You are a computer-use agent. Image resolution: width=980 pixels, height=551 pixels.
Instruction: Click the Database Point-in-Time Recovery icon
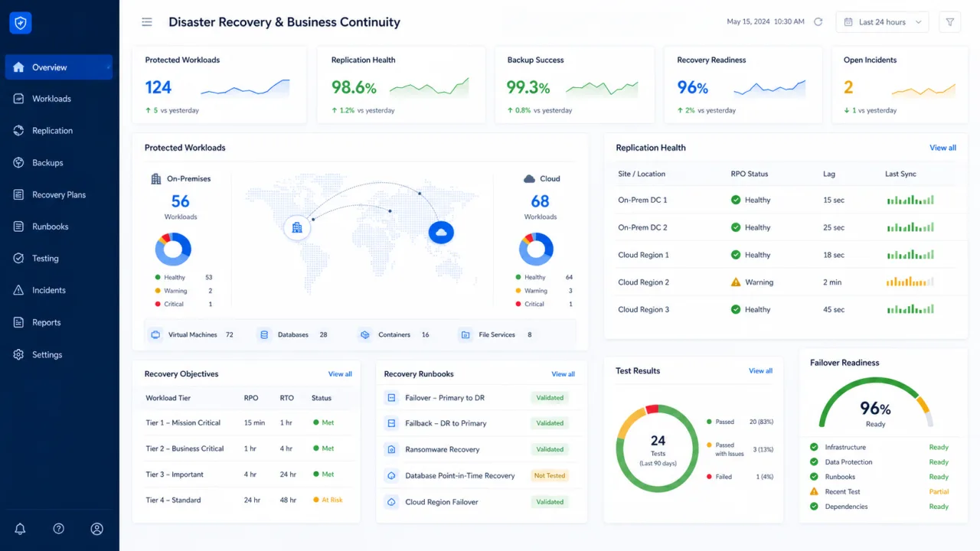pos(391,475)
